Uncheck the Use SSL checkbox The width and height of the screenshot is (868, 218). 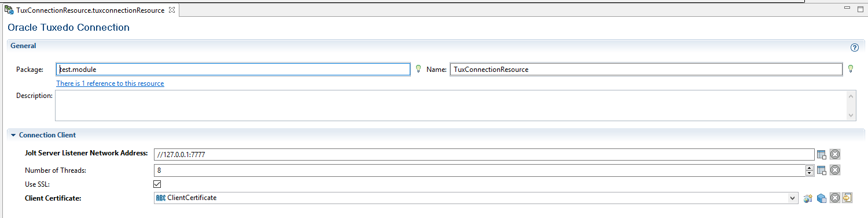pyautogui.click(x=157, y=184)
